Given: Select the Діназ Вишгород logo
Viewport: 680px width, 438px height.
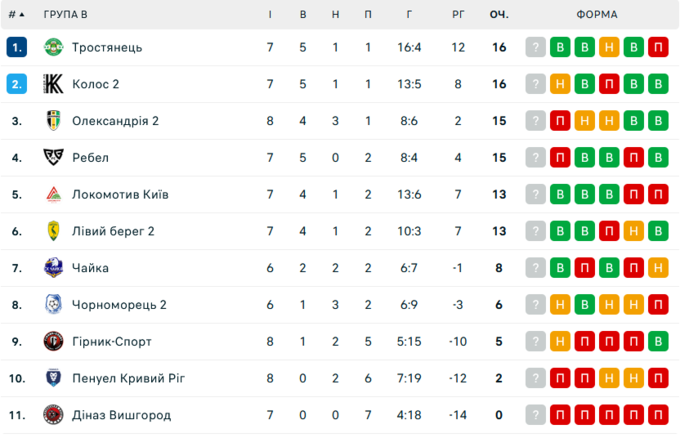Looking at the screenshot, I should (53, 415).
